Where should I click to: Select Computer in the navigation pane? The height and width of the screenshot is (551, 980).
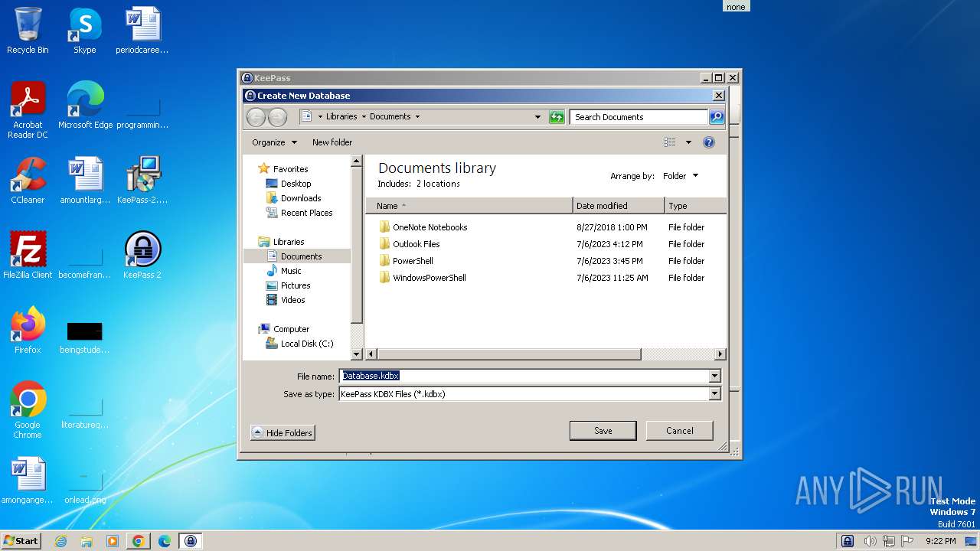tap(291, 329)
